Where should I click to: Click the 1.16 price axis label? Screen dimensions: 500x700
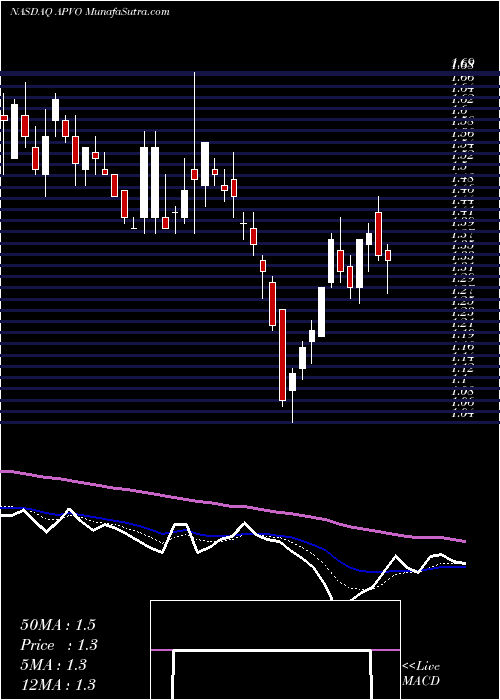[x=462, y=346]
